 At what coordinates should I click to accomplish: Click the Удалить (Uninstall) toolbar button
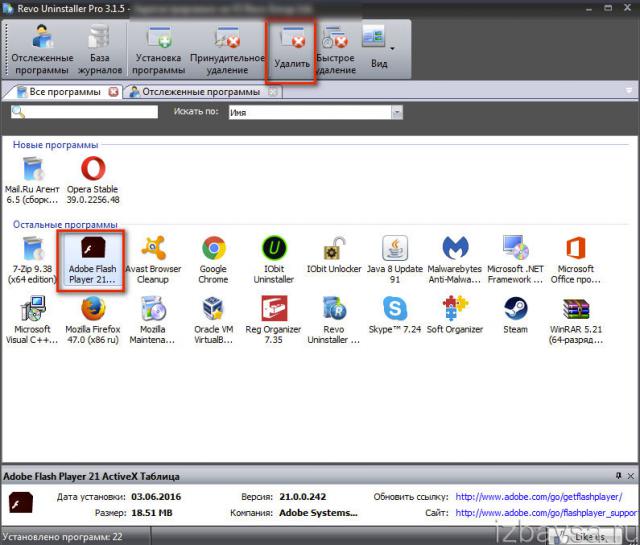tap(292, 49)
